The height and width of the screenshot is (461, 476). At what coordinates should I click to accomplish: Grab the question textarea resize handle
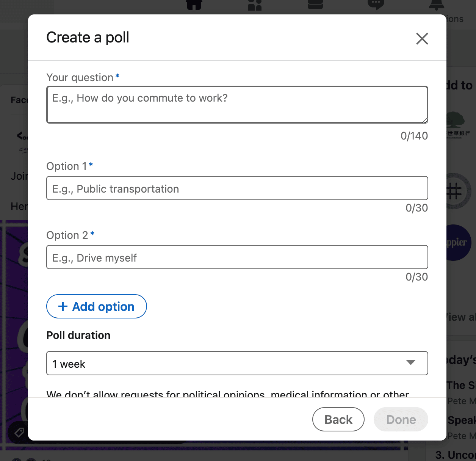coord(425,121)
